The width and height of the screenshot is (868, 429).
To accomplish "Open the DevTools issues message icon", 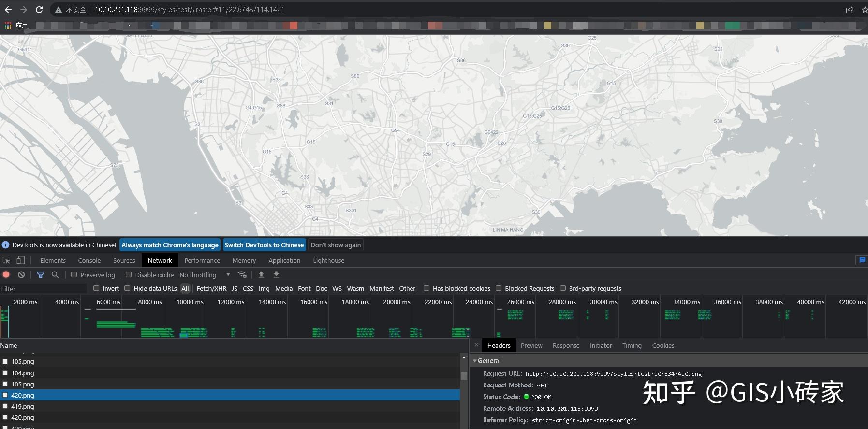I will pos(862,260).
